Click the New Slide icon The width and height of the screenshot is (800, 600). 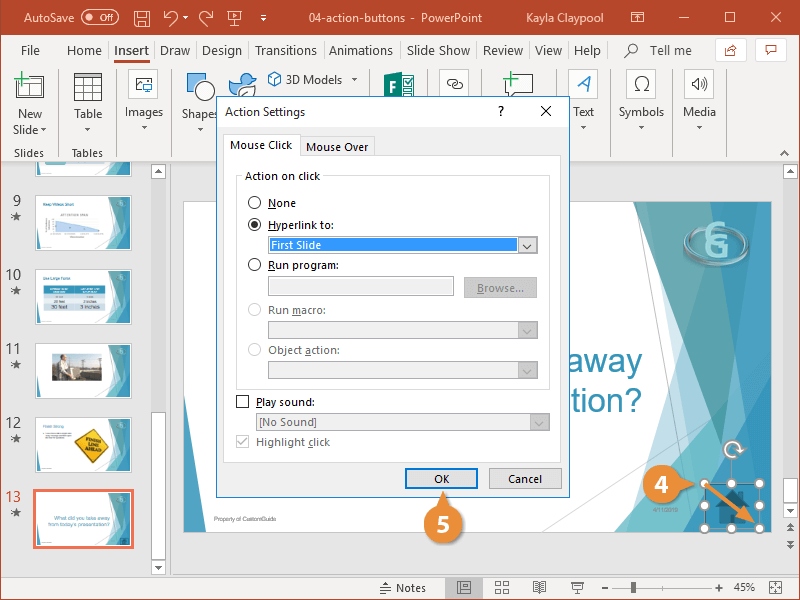coord(29,90)
